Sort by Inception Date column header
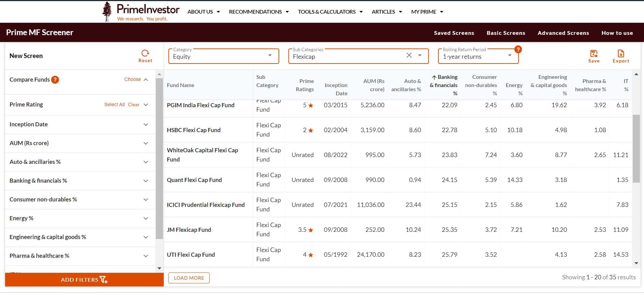Image resolution: width=644 pixels, height=295 pixels. coord(336,89)
